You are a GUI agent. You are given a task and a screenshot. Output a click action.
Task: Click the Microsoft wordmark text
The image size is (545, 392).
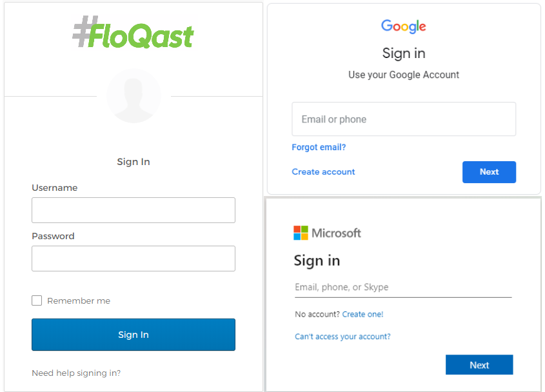tap(336, 233)
